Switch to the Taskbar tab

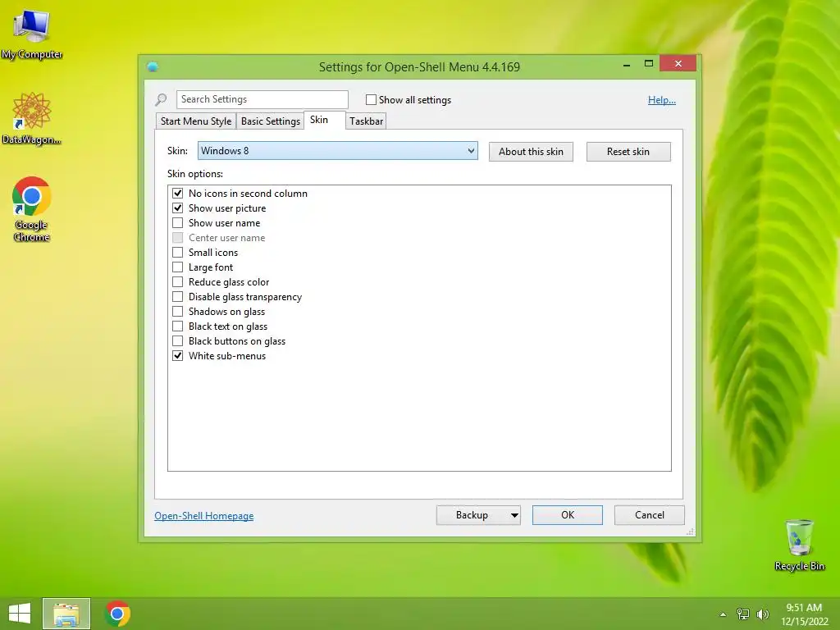tap(367, 121)
